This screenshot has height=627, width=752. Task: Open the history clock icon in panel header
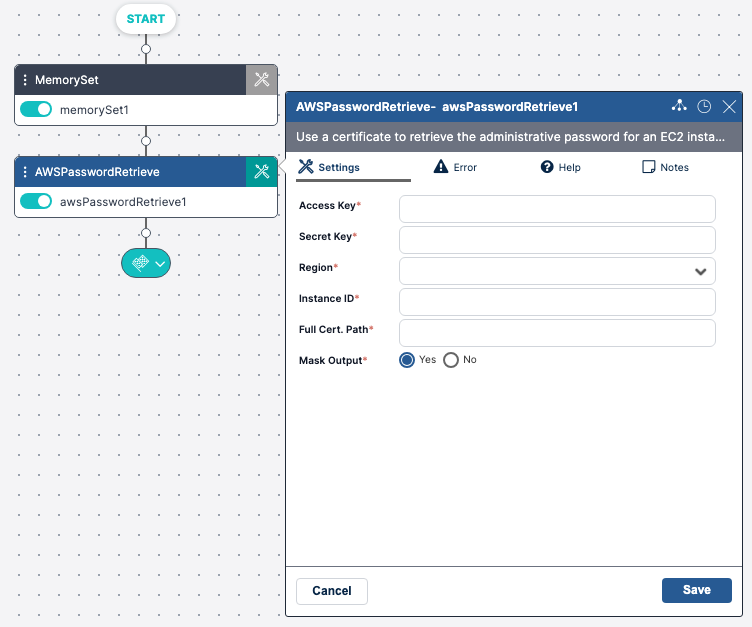click(704, 106)
